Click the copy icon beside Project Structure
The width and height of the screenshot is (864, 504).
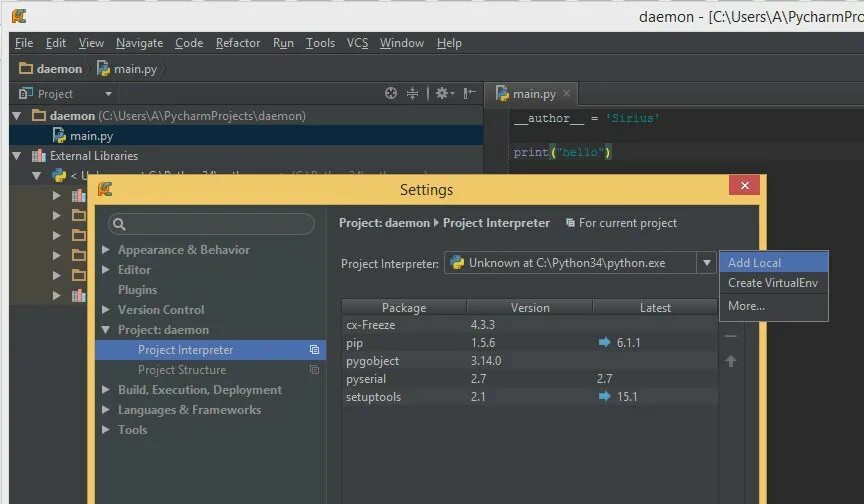[x=314, y=370]
